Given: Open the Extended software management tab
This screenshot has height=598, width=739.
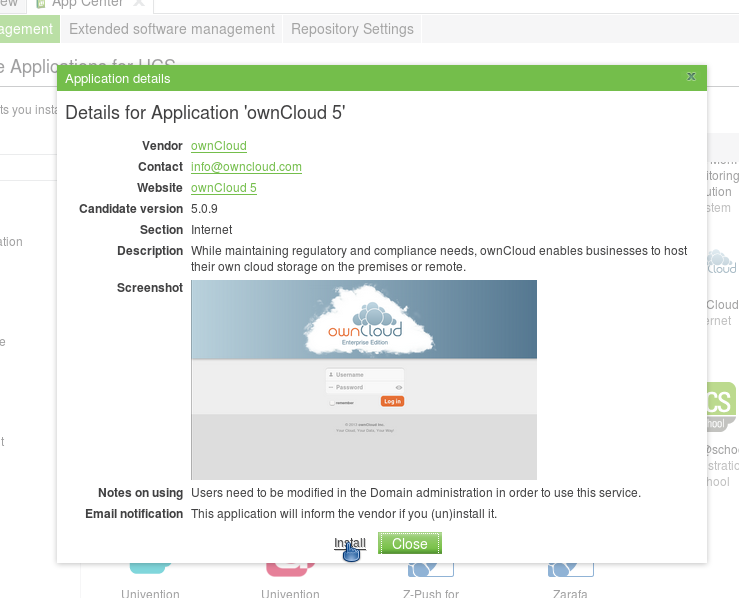Looking at the screenshot, I should [x=171, y=29].
